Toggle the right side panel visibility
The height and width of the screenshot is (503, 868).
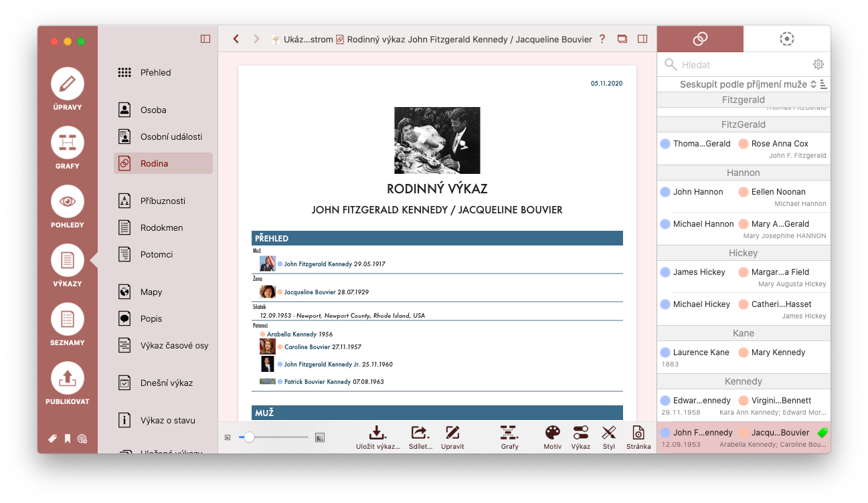(x=642, y=39)
